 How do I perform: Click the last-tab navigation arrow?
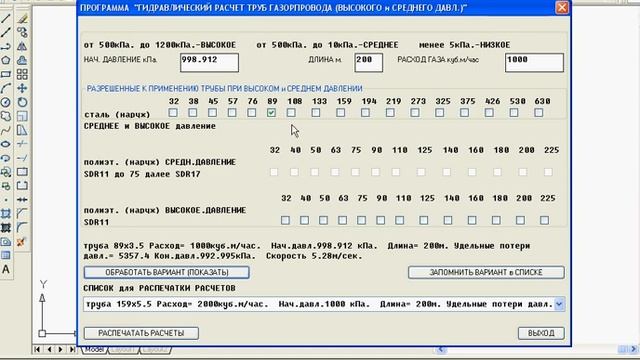tap(72, 349)
